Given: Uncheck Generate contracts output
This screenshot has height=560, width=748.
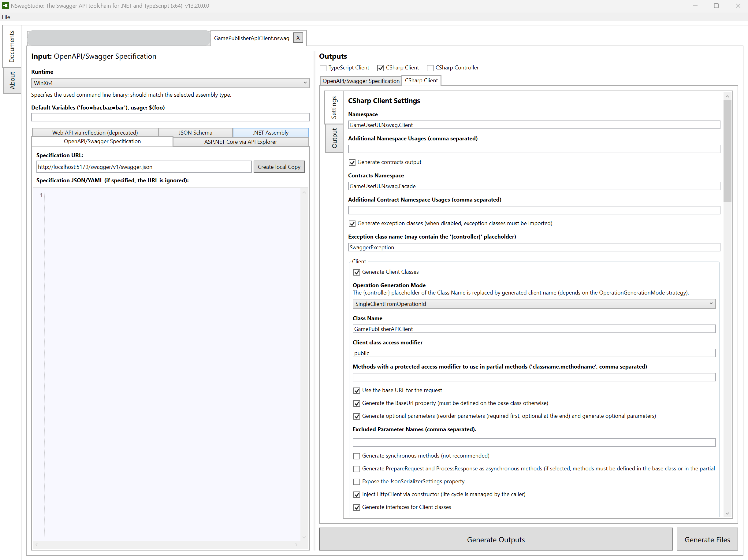Looking at the screenshot, I should (x=352, y=163).
